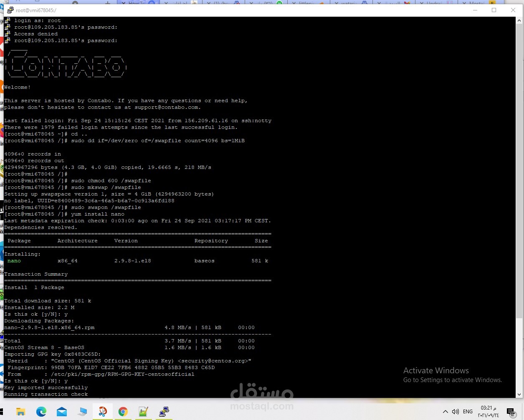Click the 'yum install nano' command text
This screenshot has height=420, width=524.
coord(98,214)
